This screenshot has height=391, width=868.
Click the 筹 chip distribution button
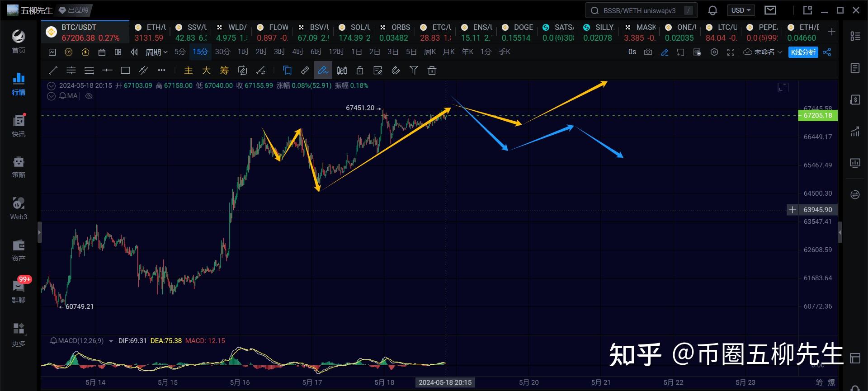tap(224, 71)
